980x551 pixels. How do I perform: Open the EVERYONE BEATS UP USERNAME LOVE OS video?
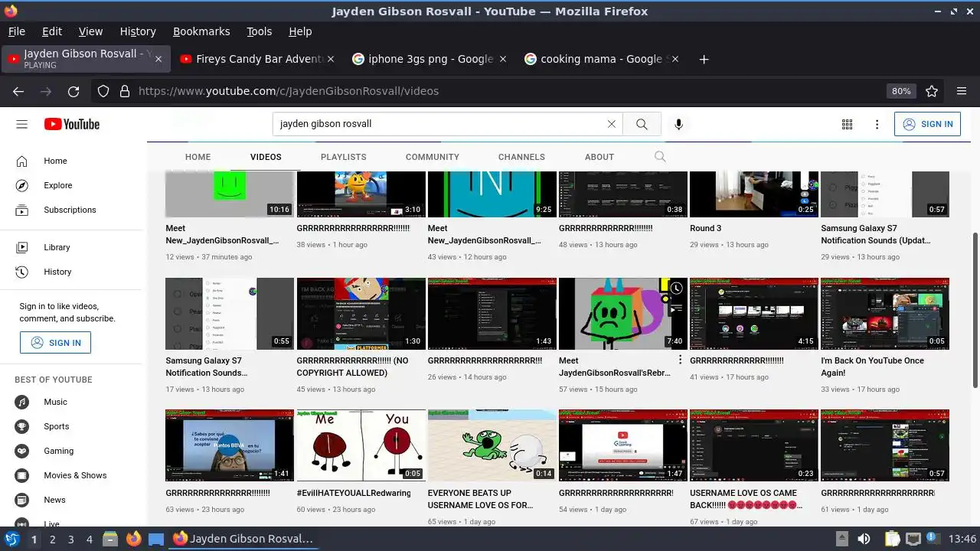pyautogui.click(x=481, y=499)
